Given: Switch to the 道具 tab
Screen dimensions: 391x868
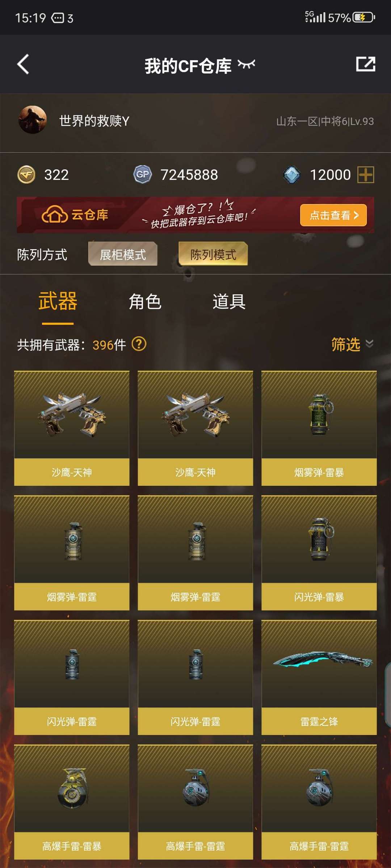Looking at the screenshot, I should [x=229, y=301].
